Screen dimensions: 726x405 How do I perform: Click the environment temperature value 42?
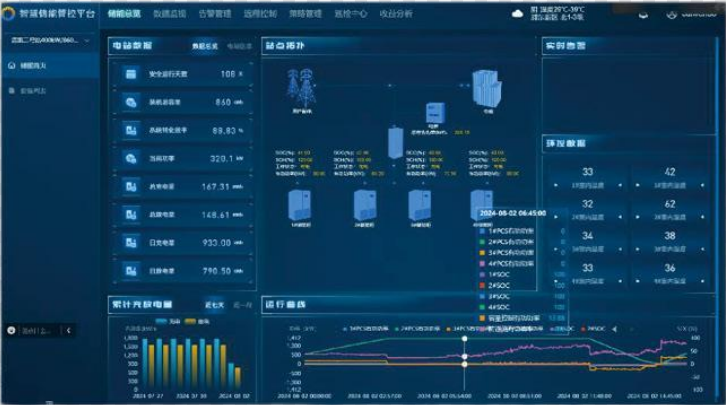pyautogui.click(x=670, y=172)
